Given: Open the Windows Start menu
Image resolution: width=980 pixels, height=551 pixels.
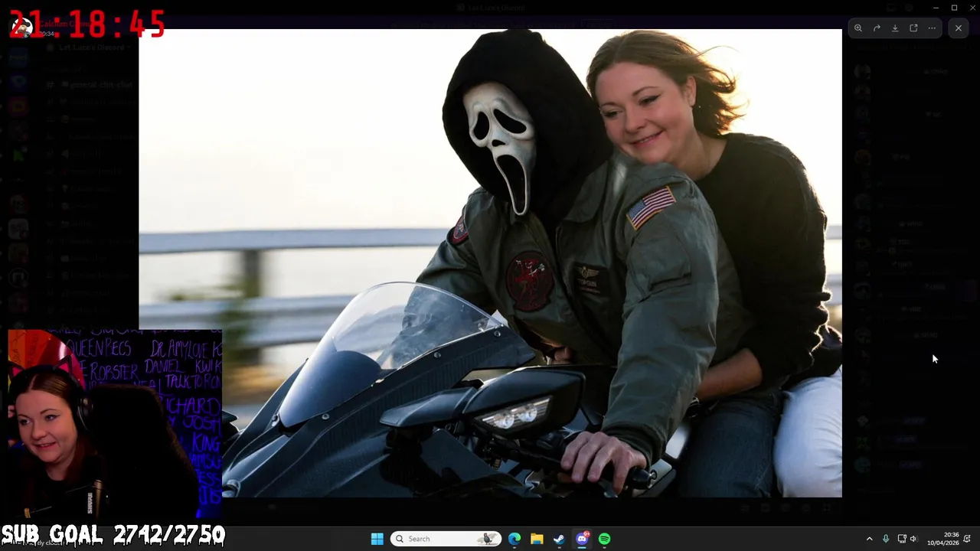Looking at the screenshot, I should [x=377, y=539].
